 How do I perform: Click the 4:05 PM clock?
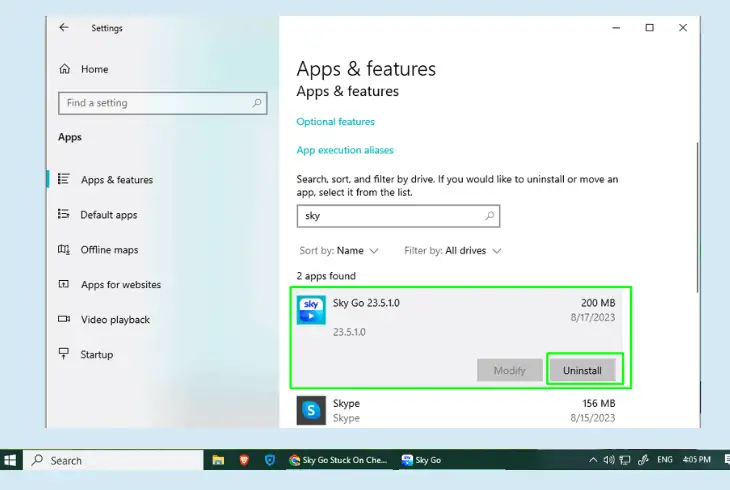click(x=696, y=460)
